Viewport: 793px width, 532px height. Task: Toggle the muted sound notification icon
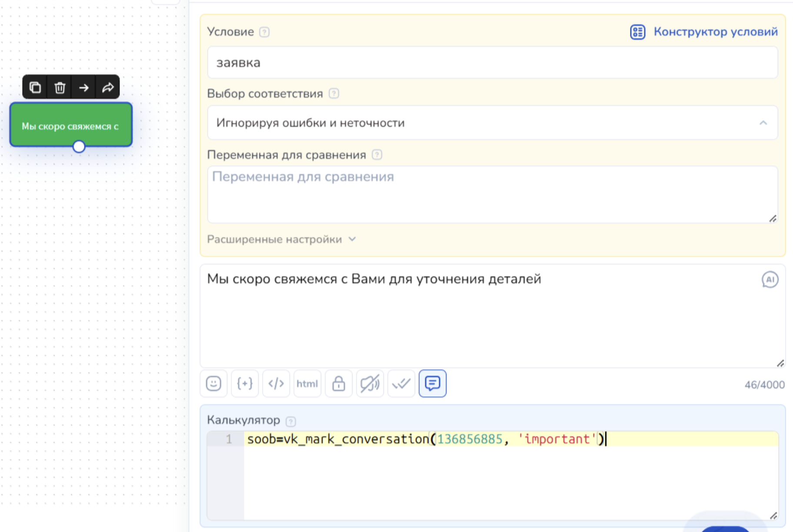click(x=370, y=383)
